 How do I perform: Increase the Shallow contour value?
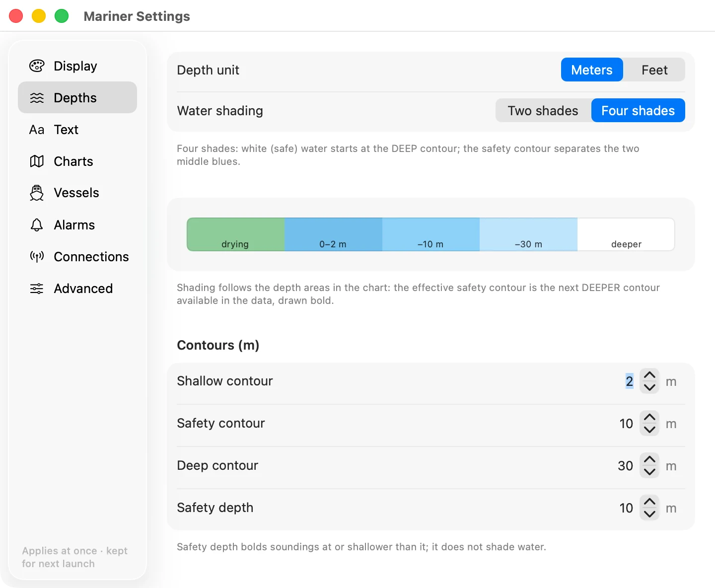[649, 375]
